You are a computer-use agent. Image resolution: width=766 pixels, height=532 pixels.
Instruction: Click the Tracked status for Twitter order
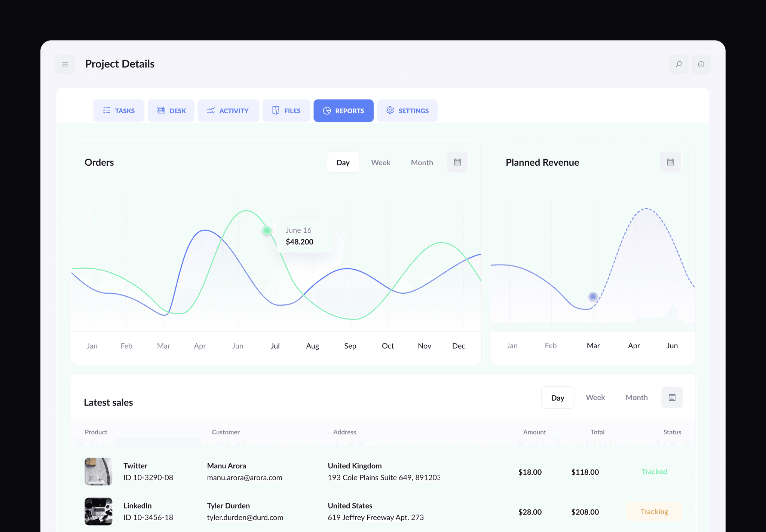pyautogui.click(x=654, y=471)
